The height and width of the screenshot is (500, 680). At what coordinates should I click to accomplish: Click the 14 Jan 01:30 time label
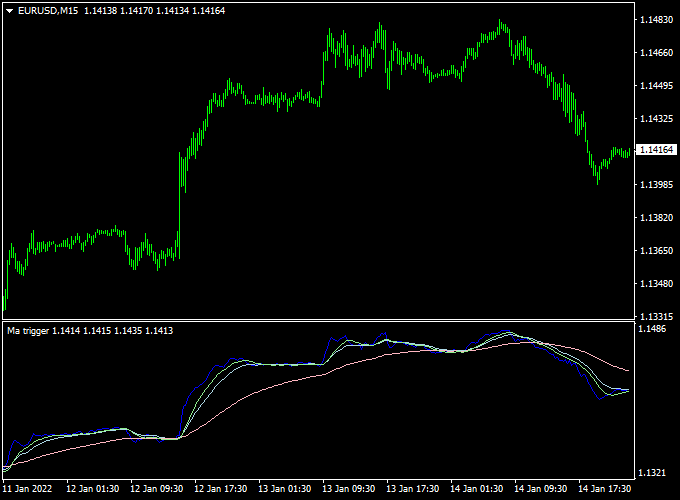(477, 489)
